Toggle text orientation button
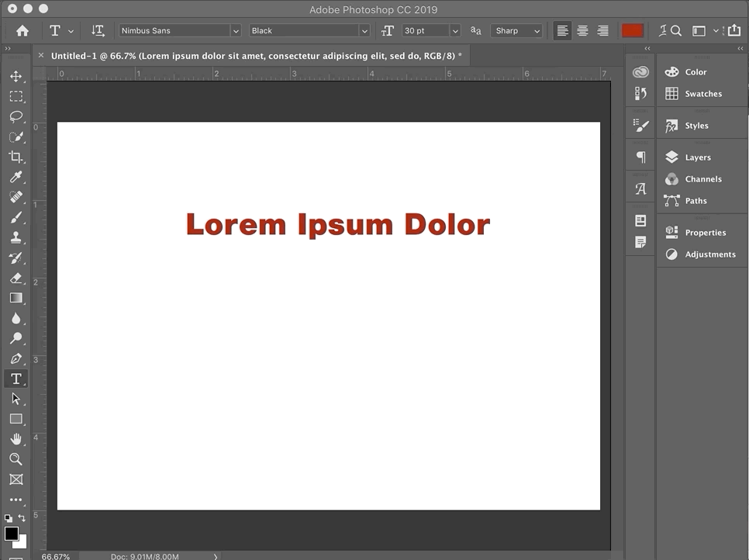This screenshot has height=560, width=749. (x=98, y=30)
